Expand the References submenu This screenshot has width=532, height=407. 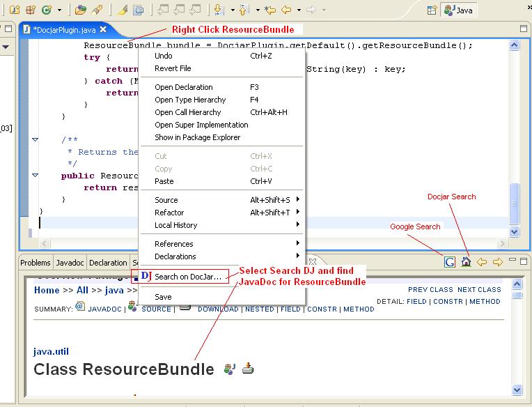pos(222,244)
